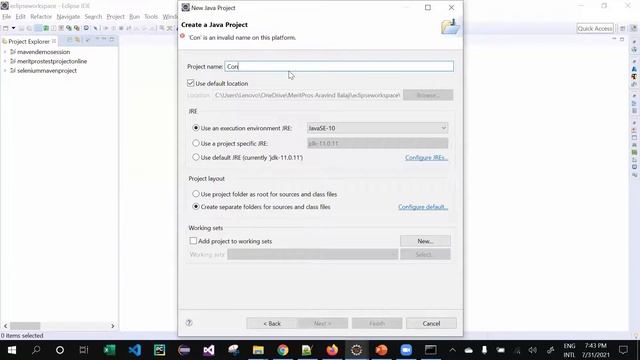Expand the meritprostestprojectonline project node

[5, 61]
